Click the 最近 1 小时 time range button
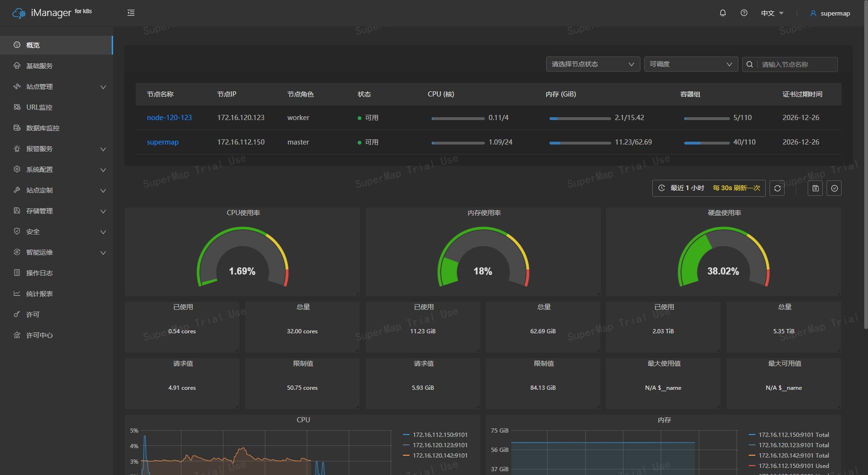The image size is (868, 475). [709, 188]
